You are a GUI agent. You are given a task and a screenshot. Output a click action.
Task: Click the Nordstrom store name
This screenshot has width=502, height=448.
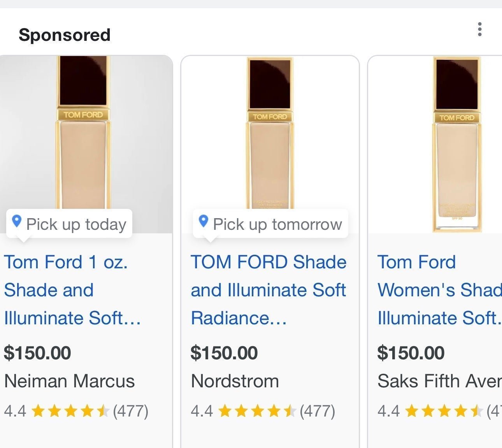[x=235, y=381]
